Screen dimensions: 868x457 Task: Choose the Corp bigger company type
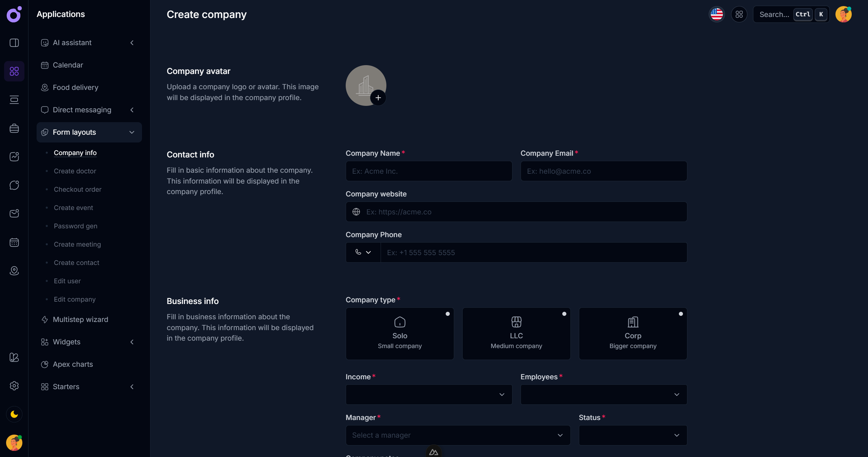tap(632, 334)
